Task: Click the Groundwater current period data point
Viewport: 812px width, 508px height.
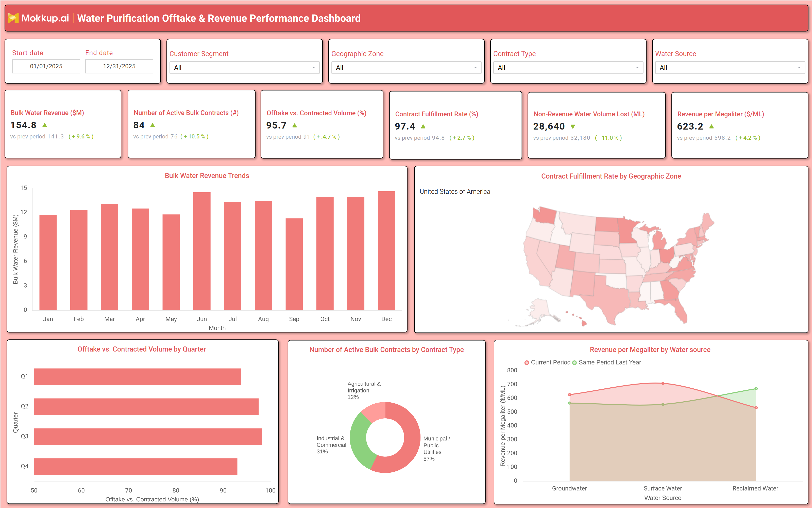Action: tap(569, 395)
